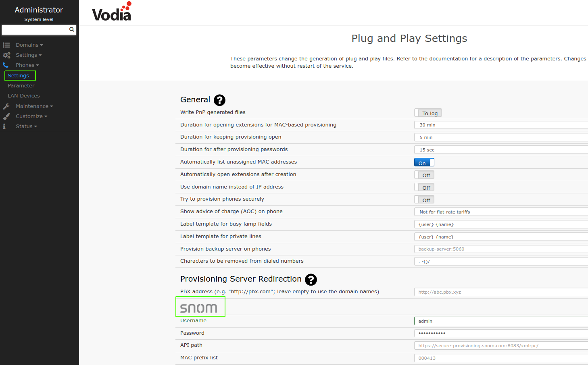588x365 pixels.
Task: Click the Administrator heading in sidebar
Action: [39, 10]
